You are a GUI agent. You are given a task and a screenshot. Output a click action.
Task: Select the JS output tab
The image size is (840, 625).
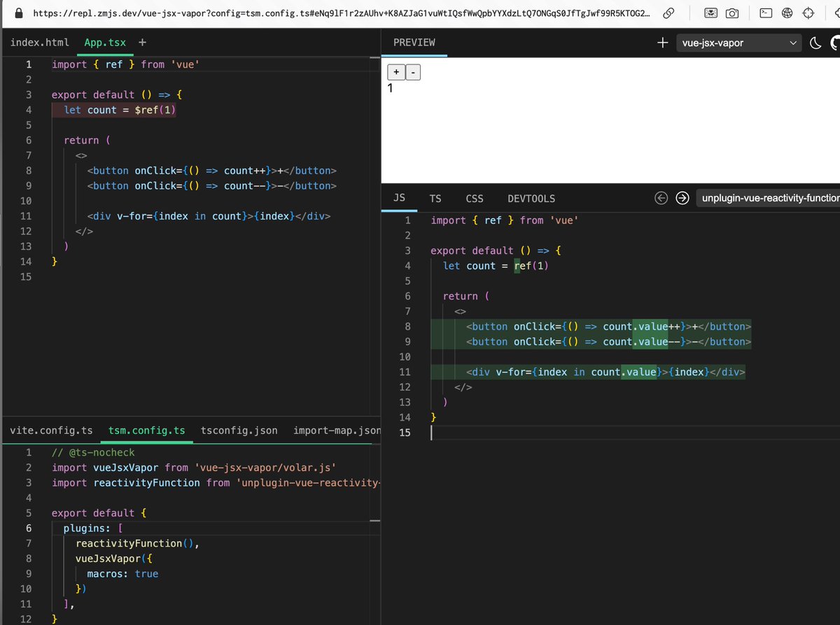[x=399, y=198]
